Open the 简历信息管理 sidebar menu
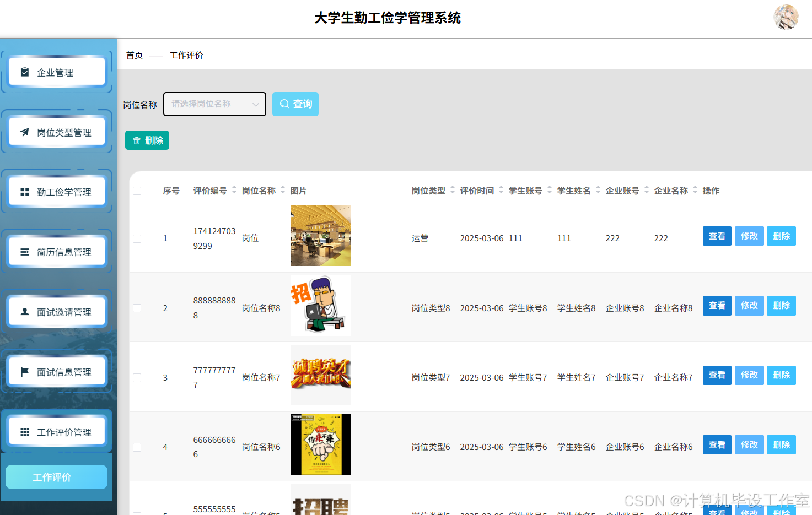 pyautogui.click(x=57, y=252)
